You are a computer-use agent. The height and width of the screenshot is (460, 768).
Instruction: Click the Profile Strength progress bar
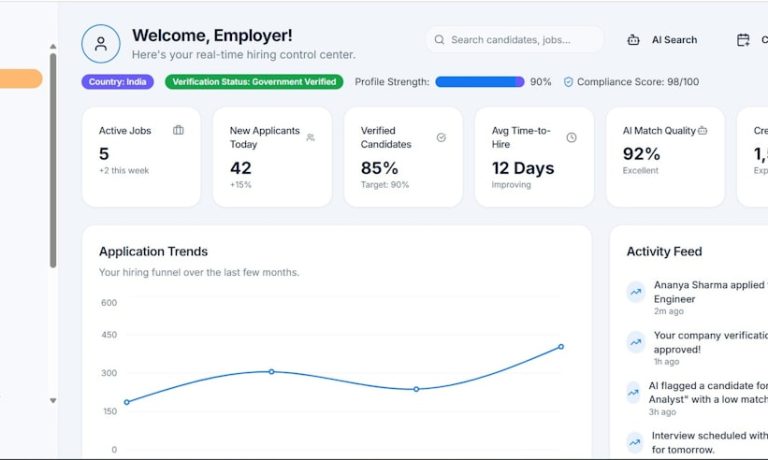479,82
